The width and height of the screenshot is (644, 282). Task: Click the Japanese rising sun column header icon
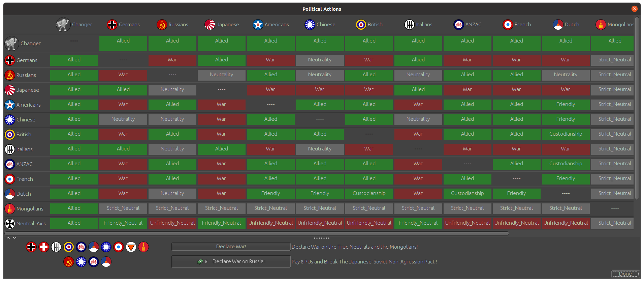click(x=210, y=25)
